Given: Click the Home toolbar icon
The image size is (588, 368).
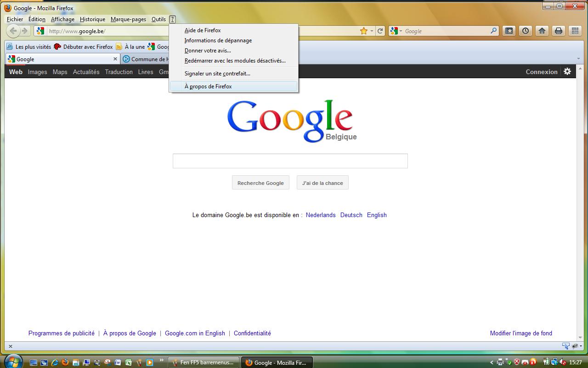Looking at the screenshot, I should click(x=542, y=31).
